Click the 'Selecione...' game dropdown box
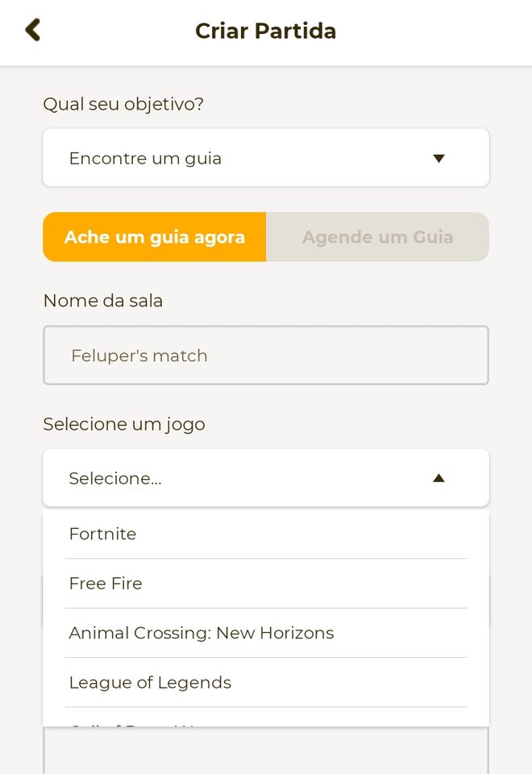This screenshot has height=774, width=532. 266,478
